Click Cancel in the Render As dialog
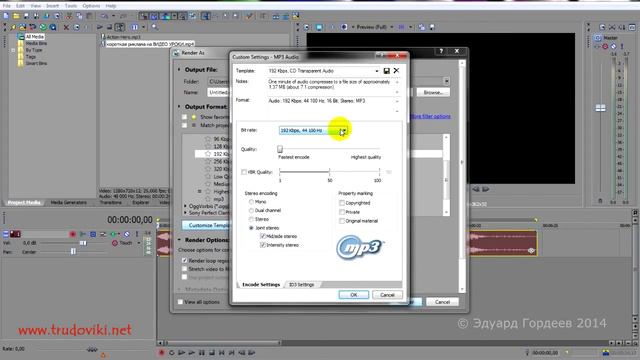 point(442,302)
